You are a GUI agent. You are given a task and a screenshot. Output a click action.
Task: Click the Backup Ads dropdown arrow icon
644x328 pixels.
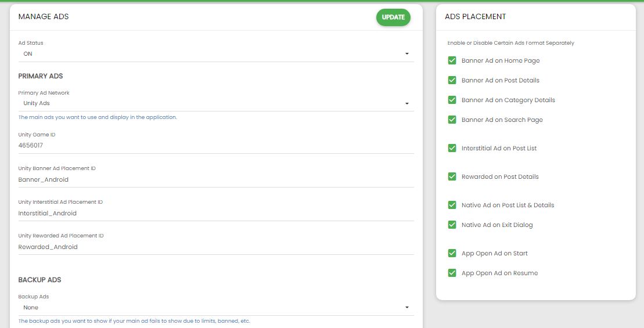point(407,308)
